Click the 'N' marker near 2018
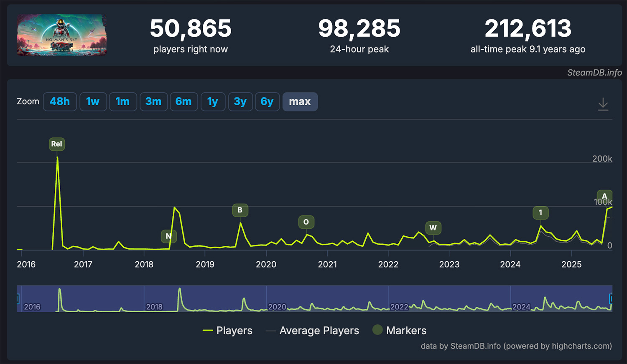This screenshot has height=364, width=627. click(168, 236)
